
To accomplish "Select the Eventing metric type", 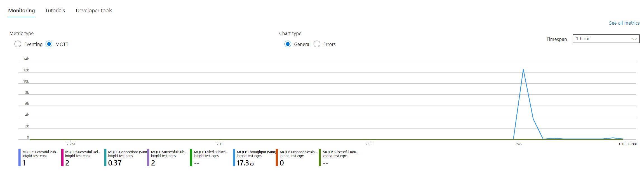I will [x=18, y=44].
